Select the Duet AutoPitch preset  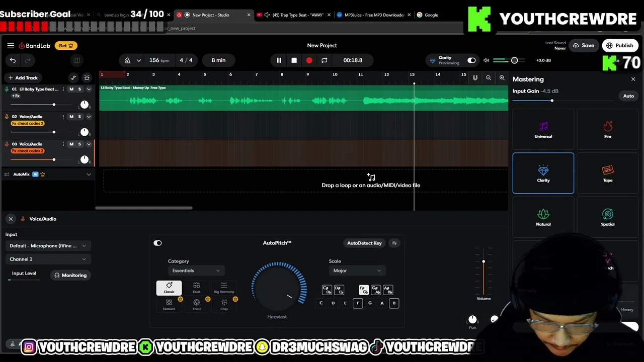196,288
